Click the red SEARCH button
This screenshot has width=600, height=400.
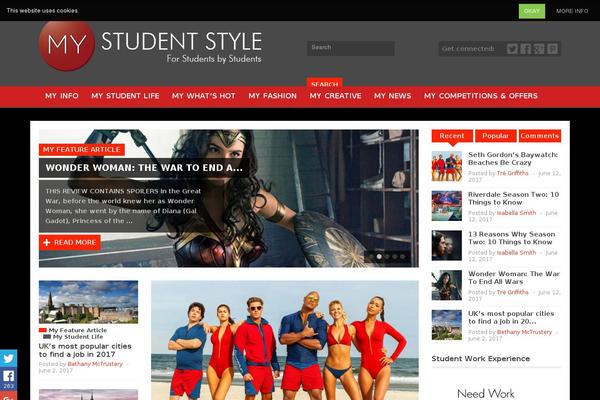(x=324, y=83)
